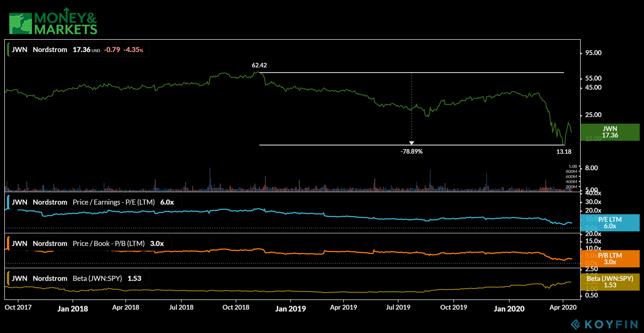Click the 25.00 price axis label
Image resolution: width=644 pixels, height=333 pixels.
593,115
